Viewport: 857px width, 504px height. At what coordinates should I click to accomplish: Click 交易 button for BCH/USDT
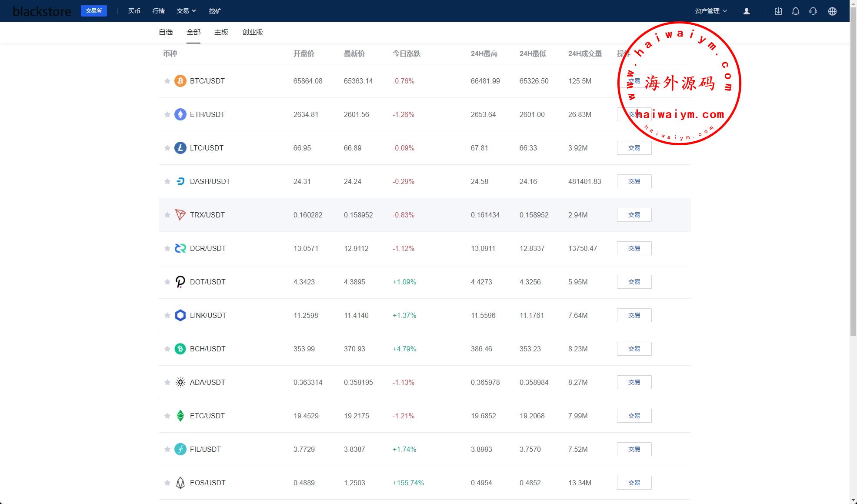point(634,349)
